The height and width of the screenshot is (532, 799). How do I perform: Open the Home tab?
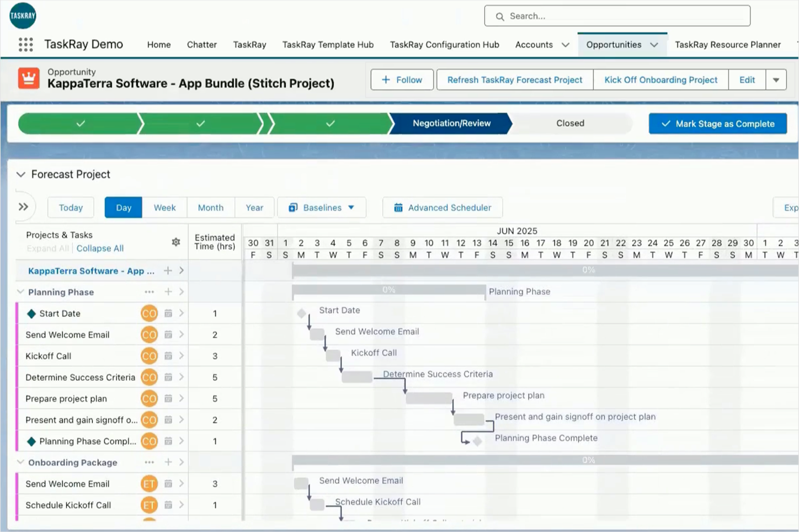click(159, 45)
